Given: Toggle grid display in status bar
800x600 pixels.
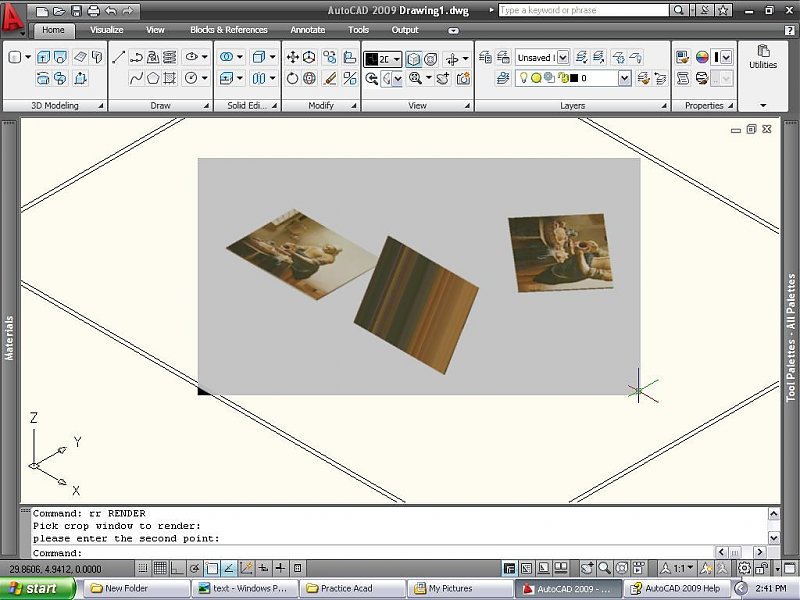Looking at the screenshot, I should [x=160, y=569].
